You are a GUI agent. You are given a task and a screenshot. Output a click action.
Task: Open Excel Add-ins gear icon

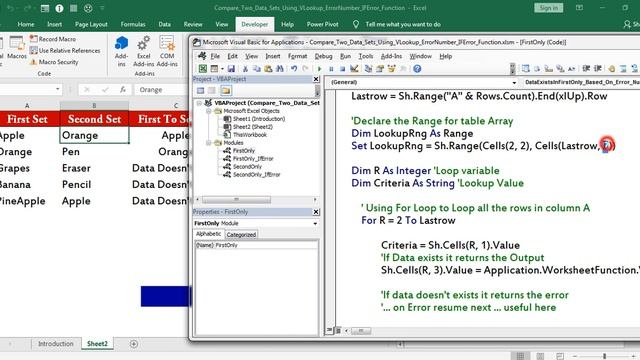click(x=144, y=51)
